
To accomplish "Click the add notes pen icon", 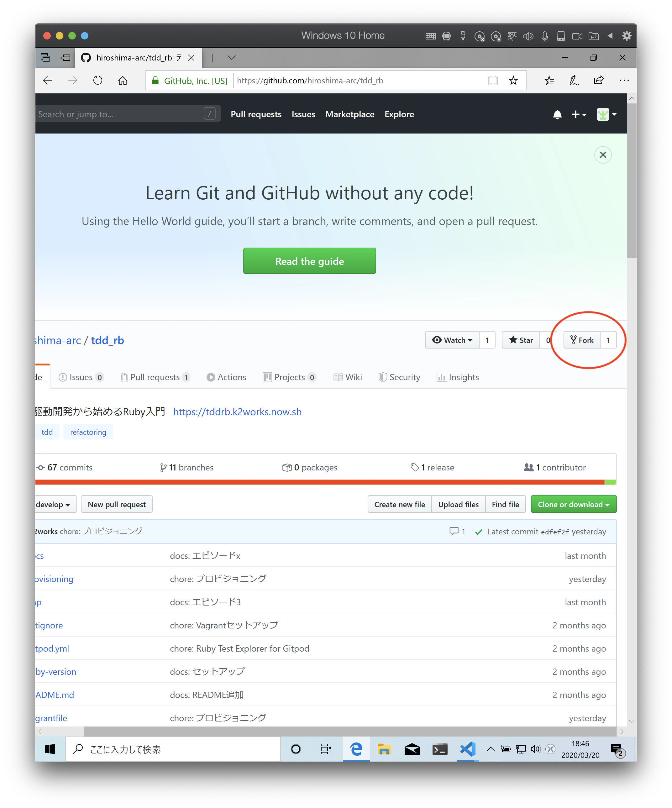I will pos(574,81).
